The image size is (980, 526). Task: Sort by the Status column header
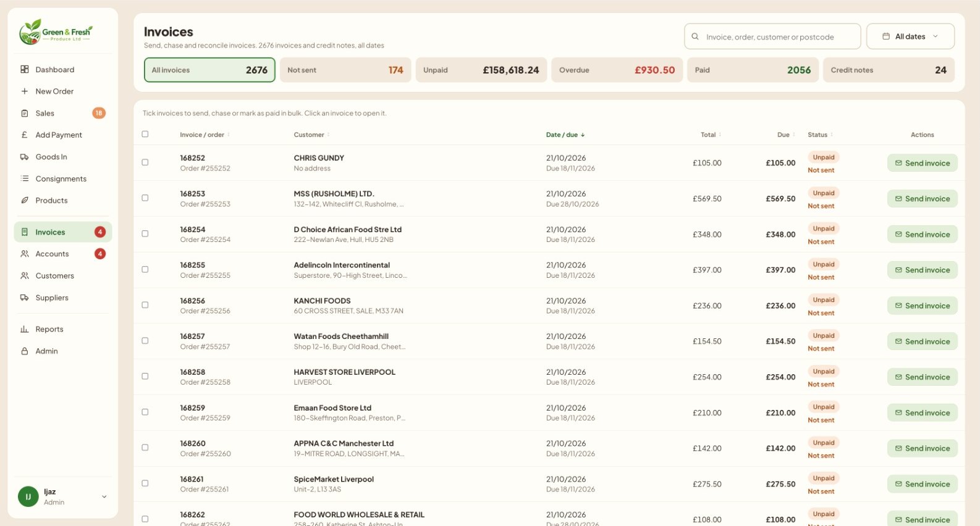tap(820, 135)
